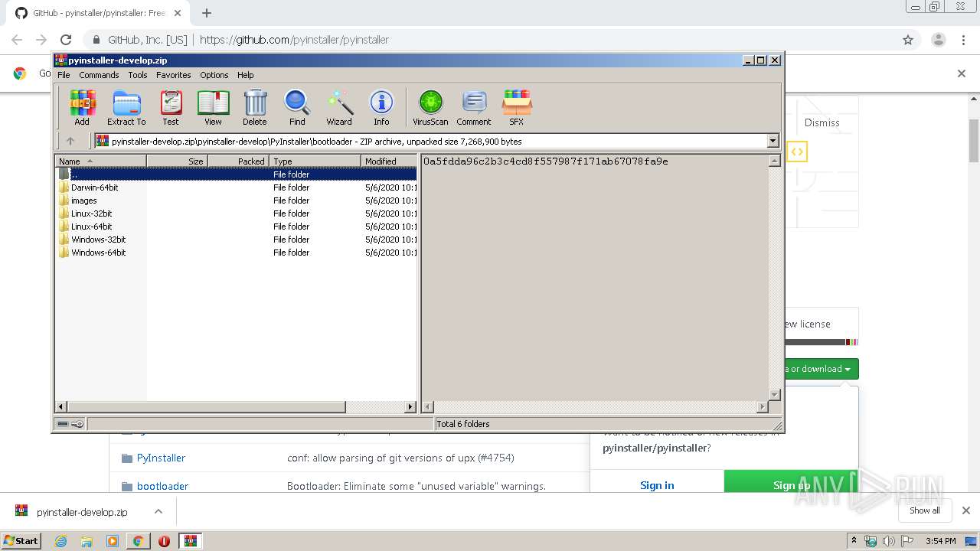980x551 pixels.
Task: Sort file list by Name column
Action: click(x=100, y=161)
